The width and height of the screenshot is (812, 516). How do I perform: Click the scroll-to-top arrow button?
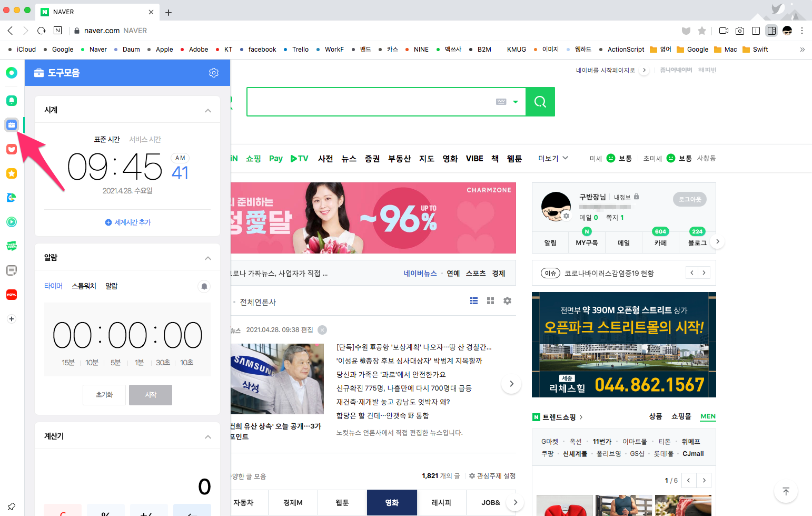pos(786,491)
